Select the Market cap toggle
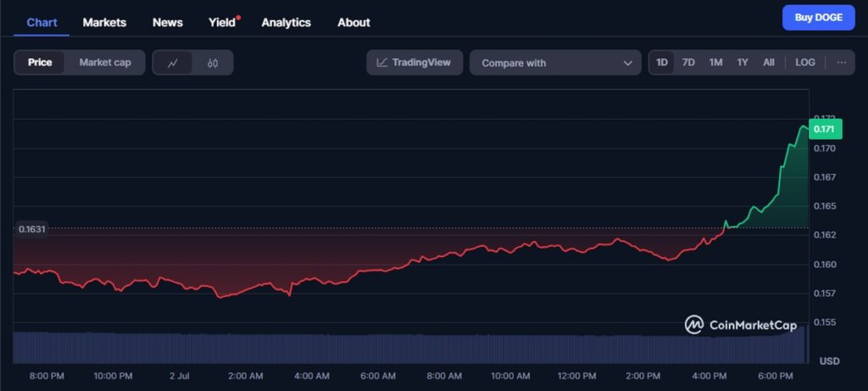The width and height of the screenshot is (868, 391). tap(104, 63)
